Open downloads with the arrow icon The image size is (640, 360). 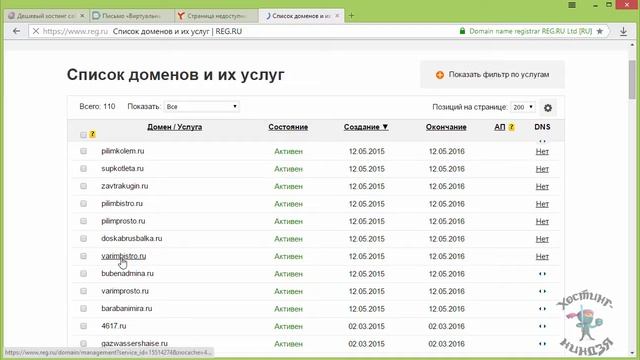(623, 31)
